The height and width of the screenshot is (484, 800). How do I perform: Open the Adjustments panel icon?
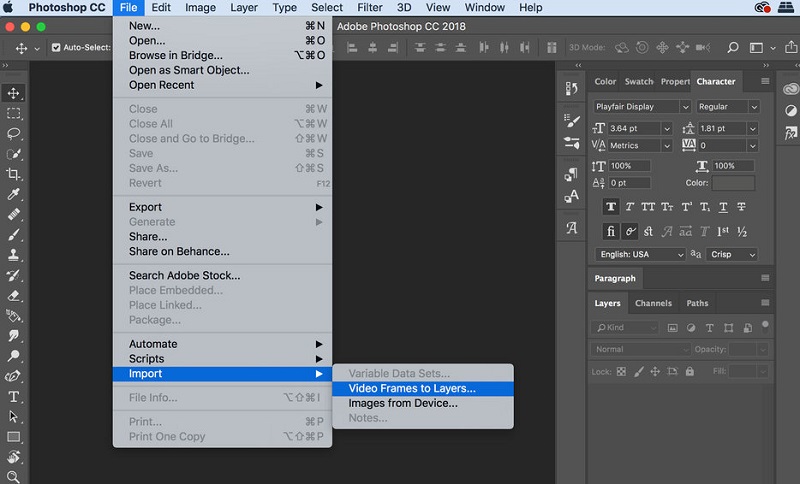point(790,111)
